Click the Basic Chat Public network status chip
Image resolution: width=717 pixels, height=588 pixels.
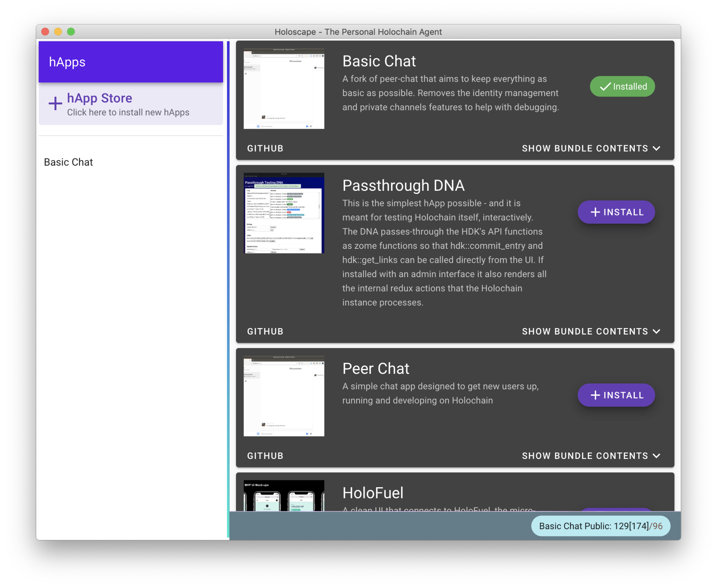[600, 526]
